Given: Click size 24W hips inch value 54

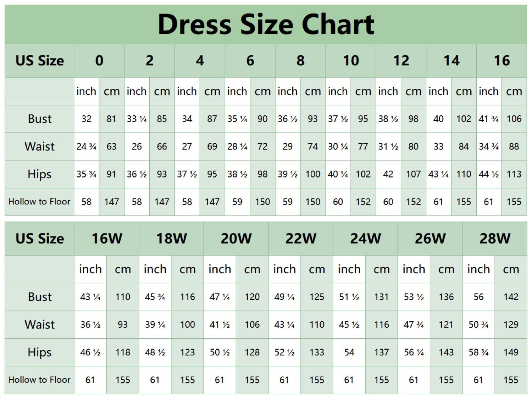Looking at the screenshot, I should click(349, 352).
